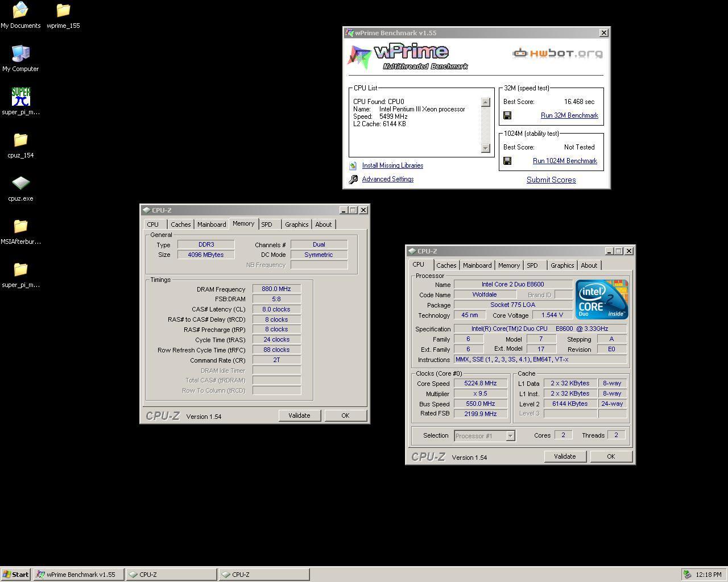Click the Core Voltage 1.544 V value
The width and height of the screenshot is (728, 582).
(x=552, y=315)
